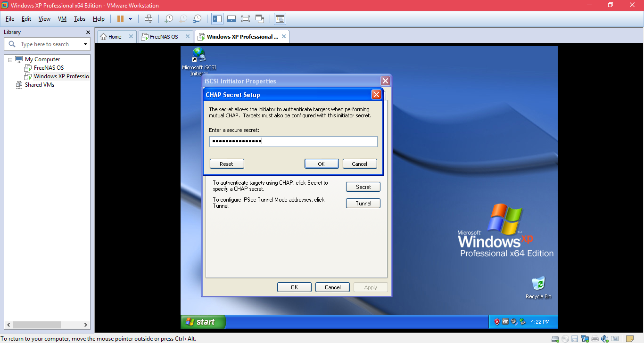Screen dimensions: 644x343
Task: Click the Tunnel button in iSCSI Properties
Action: [363, 204]
